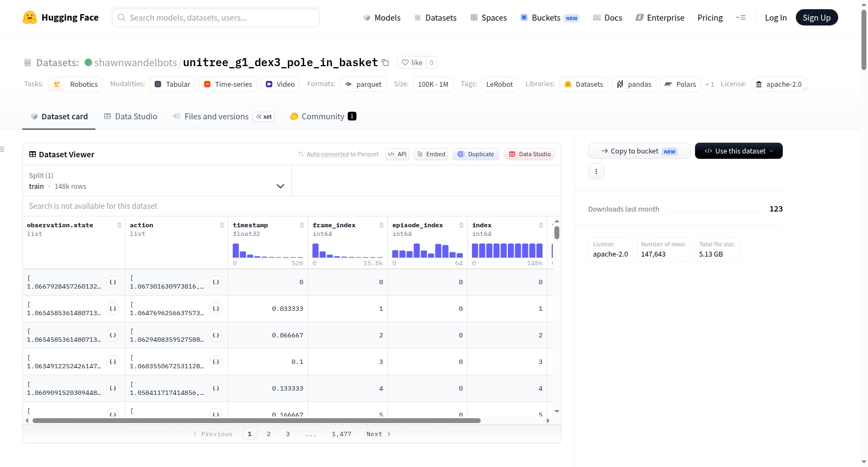Image resolution: width=868 pixels, height=467 pixels.
Task: Open the Community tab
Action: pos(323,116)
